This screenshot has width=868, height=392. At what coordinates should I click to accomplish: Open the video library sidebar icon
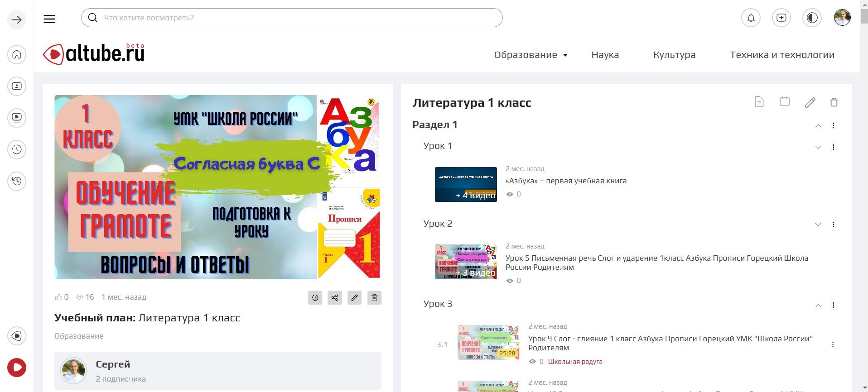tap(17, 118)
